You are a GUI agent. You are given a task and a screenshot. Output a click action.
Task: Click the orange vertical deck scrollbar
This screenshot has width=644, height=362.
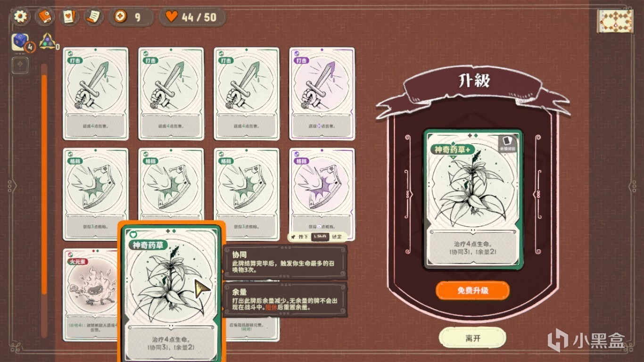(44, 200)
